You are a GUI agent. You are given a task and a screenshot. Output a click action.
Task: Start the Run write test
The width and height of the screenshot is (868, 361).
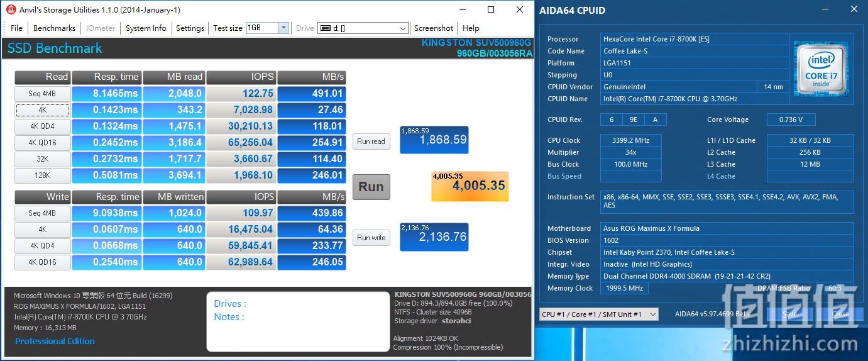(x=371, y=237)
